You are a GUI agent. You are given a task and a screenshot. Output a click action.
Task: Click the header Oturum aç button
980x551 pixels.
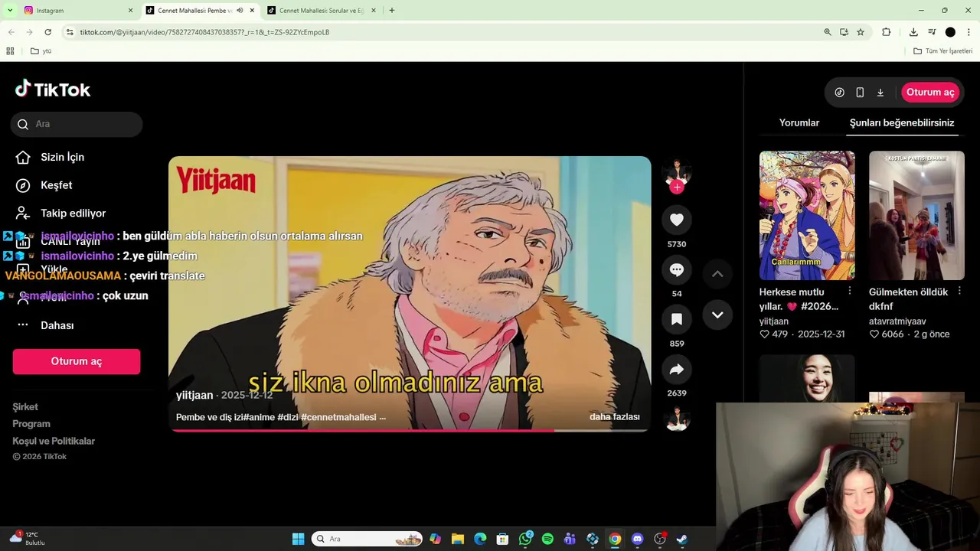click(x=930, y=92)
